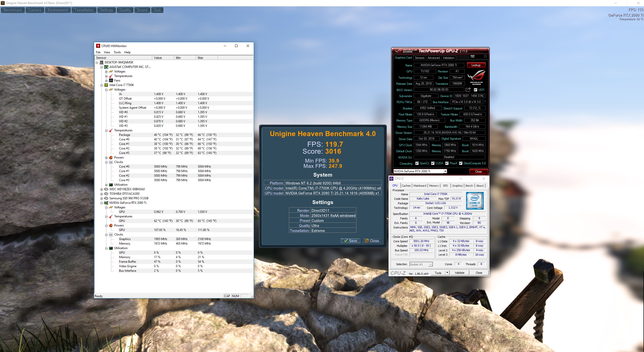Viewport: 644px width, 352px height.
Task: Open the Bench tab in CPU-Z
Action: pyautogui.click(x=469, y=186)
